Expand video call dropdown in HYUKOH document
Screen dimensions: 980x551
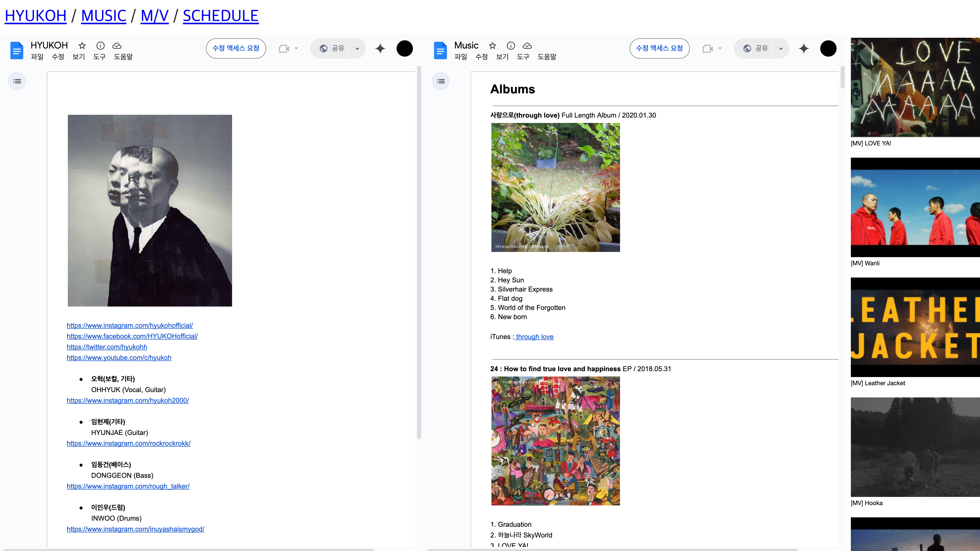(296, 49)
